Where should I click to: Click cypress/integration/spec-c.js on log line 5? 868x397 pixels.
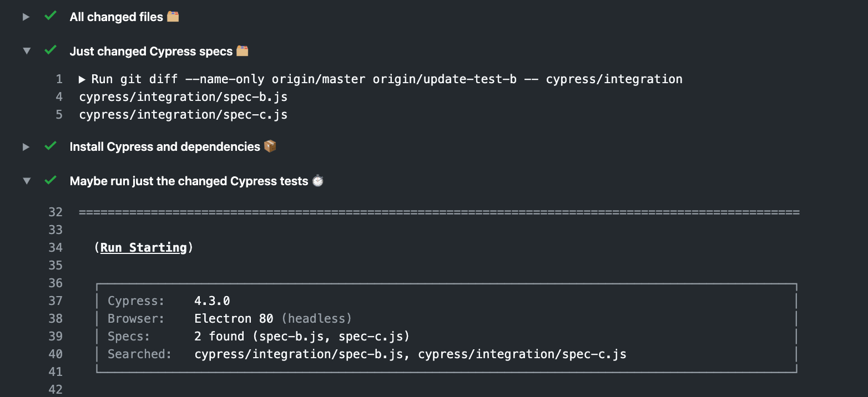183,115
